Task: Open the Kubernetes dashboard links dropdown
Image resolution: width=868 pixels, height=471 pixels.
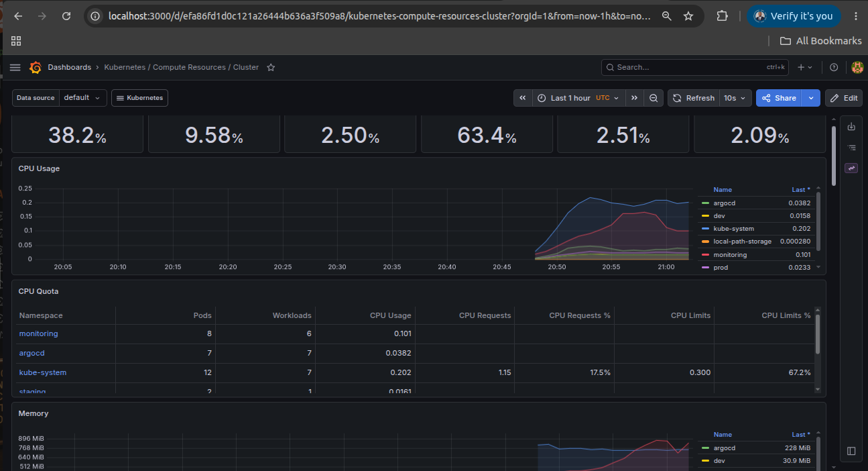Action: click(139, 98)
